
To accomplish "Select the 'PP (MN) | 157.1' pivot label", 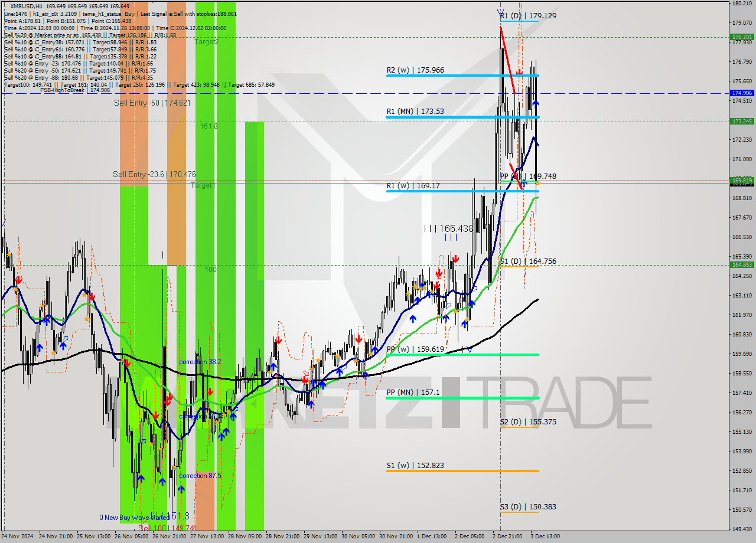I will (x=413, y=392).
